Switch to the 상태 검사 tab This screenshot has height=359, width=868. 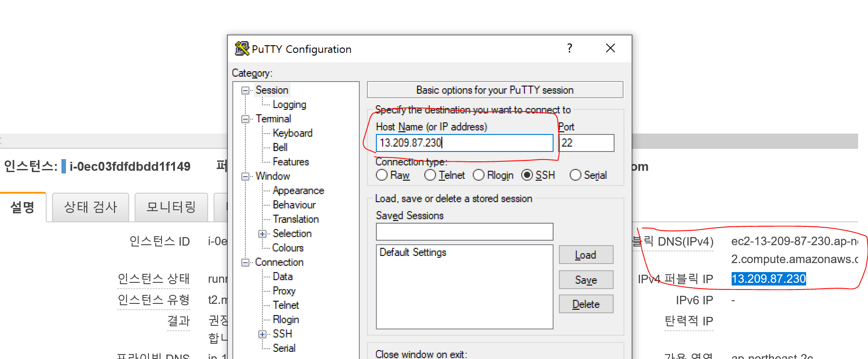tap(91, 207)
